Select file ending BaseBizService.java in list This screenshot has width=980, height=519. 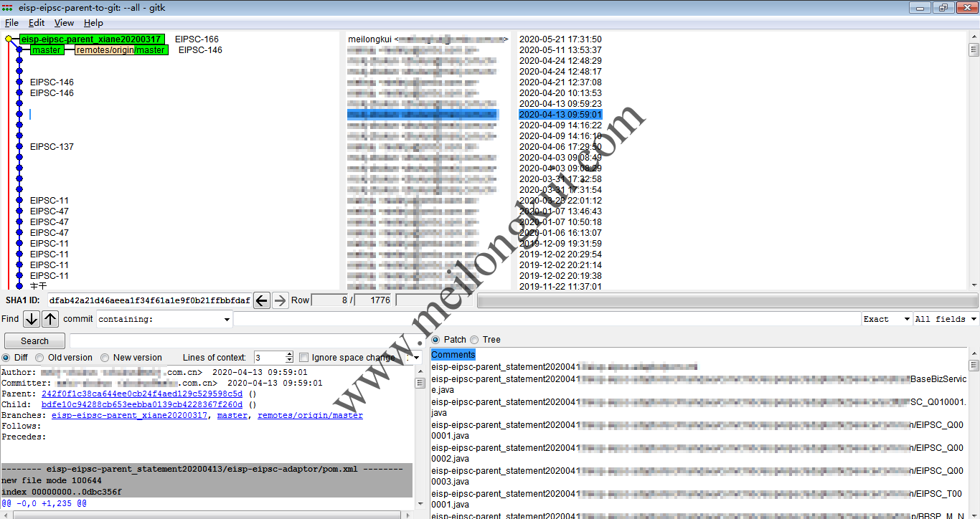coord(699,384)
